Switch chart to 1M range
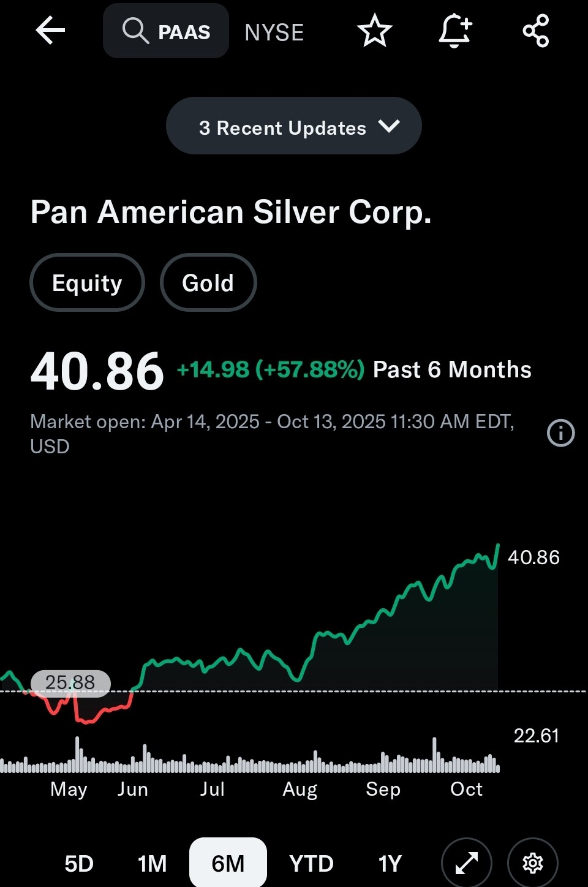Image resolution: width=588 pixels, height=887 pixels. tap(152, 864)
